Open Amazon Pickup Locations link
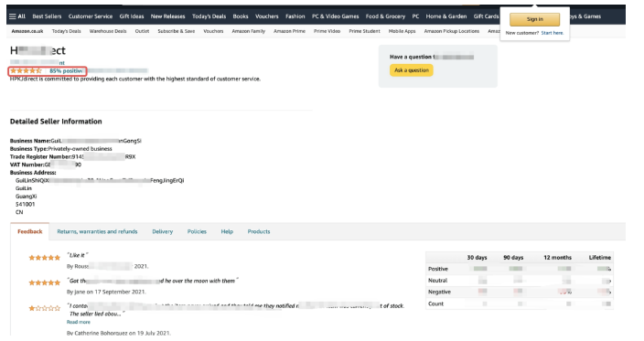Image resolution: width=644 pixels, height=341 pixels. coord(451,31)
